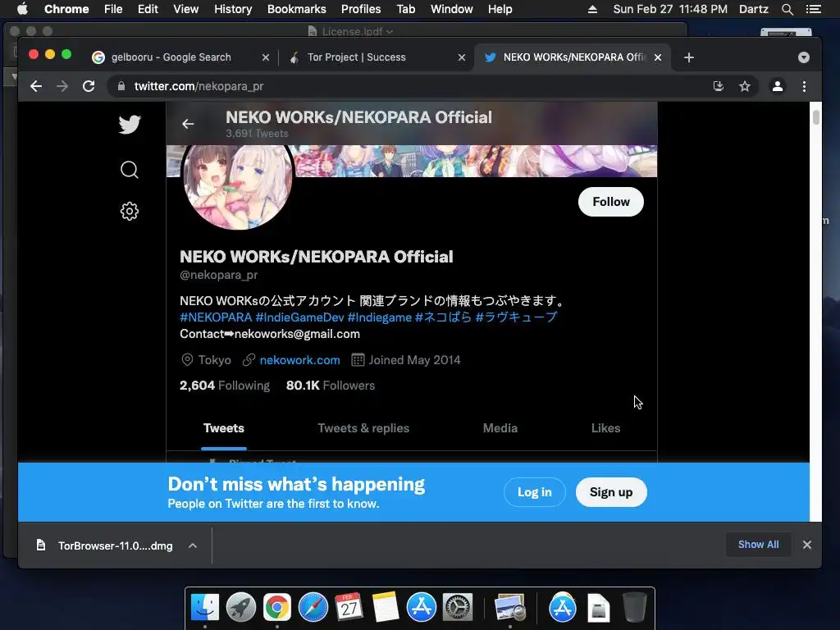Open the Profiles menu
The height and width of the screenshot is (630, 840).
tap(361, 9)
